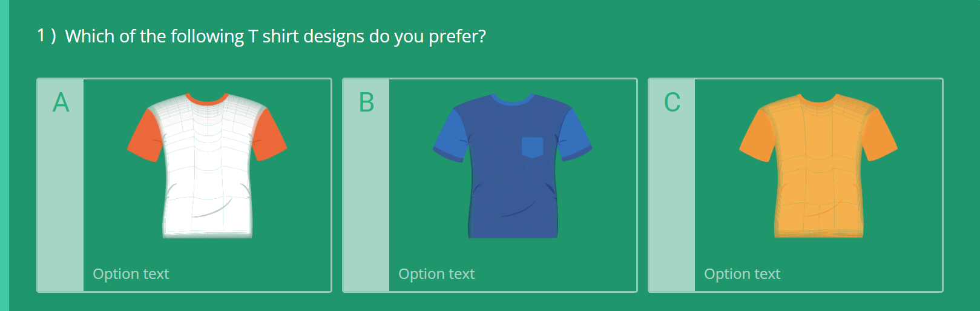The width and height of the screenshot is (980, 311).
Task: Choose the blue pocket T-shirt image
Action: pos(513,165)
